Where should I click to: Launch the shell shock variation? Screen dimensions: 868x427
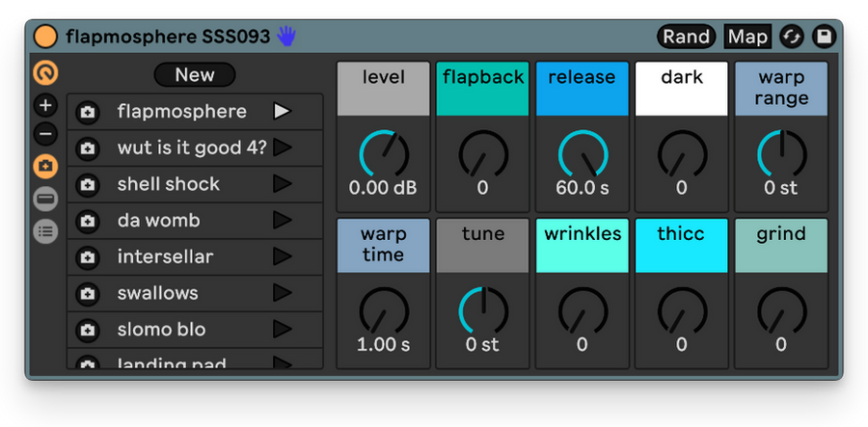click(283, 184)
